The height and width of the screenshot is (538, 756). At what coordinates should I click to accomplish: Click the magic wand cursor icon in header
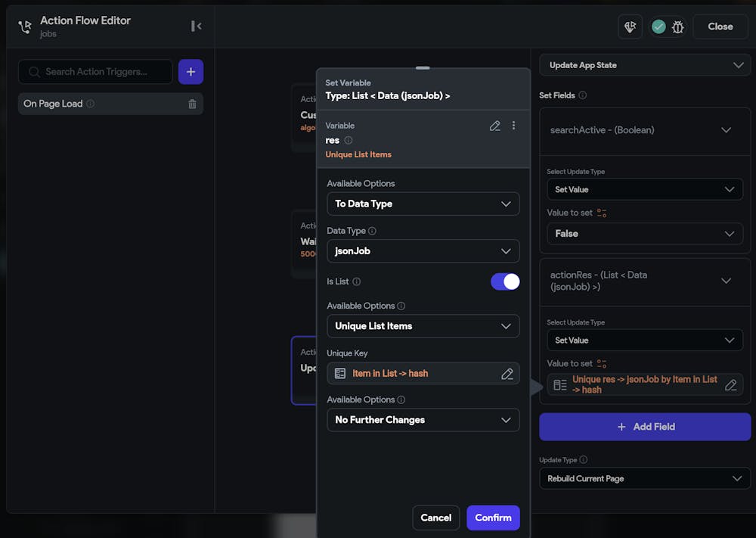click(x=631, y=27)
